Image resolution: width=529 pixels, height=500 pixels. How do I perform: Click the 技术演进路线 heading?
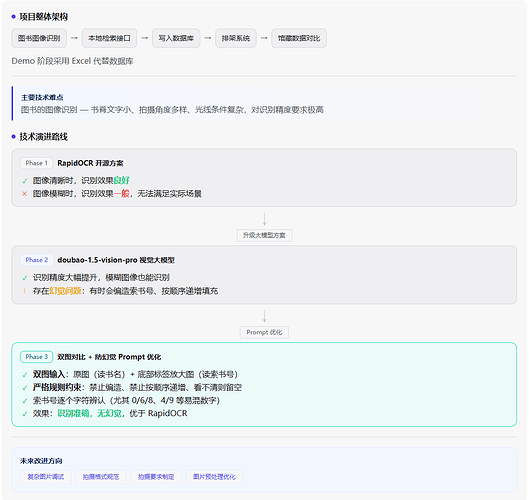[x=44, y=137]
